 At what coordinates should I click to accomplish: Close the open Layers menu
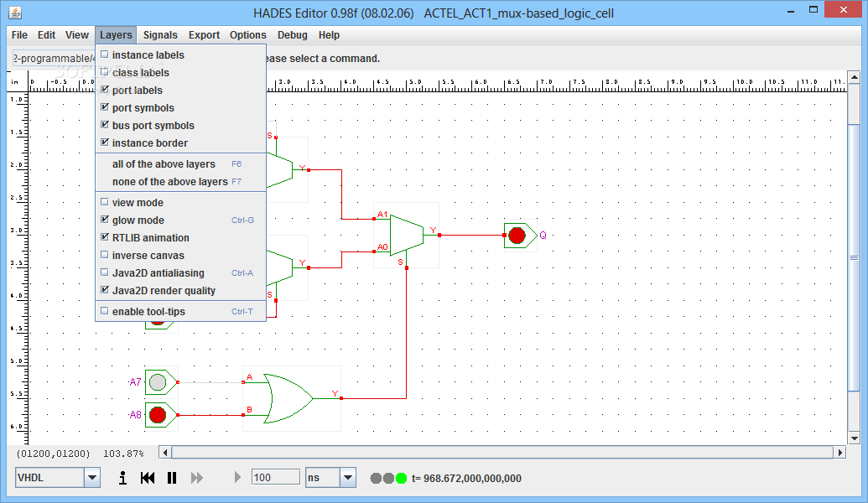(x=116, y=35)
